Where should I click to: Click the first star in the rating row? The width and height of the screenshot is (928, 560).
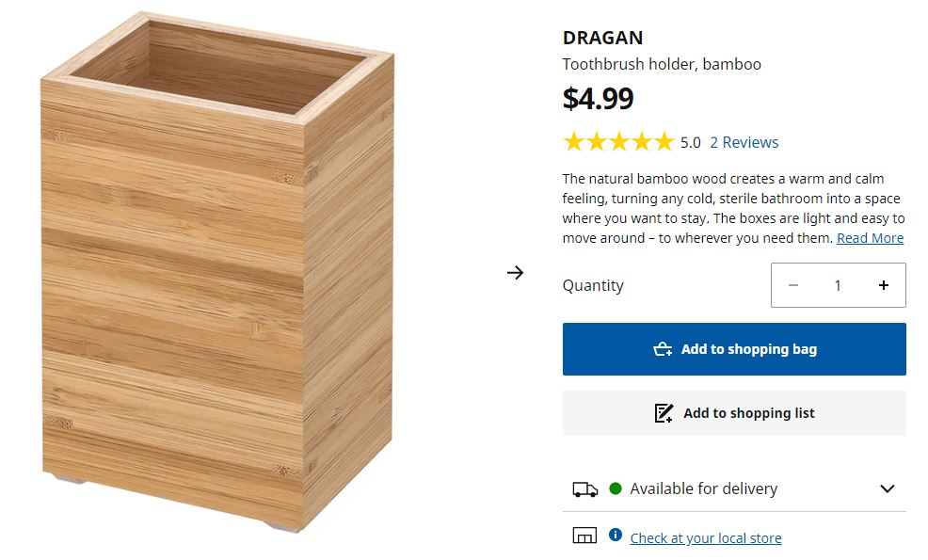(x=575, y=141)
